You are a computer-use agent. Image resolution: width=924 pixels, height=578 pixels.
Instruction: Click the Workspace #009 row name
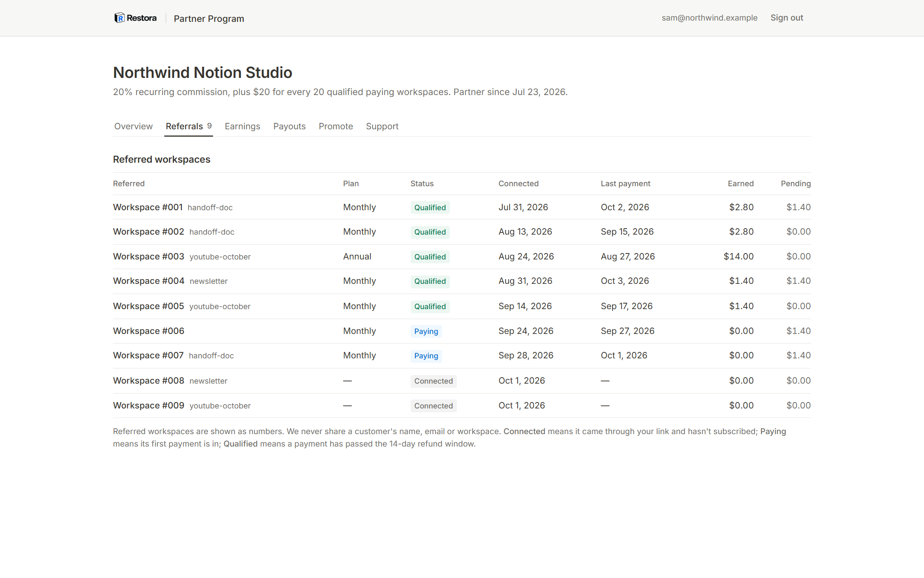tap(148, 405)
